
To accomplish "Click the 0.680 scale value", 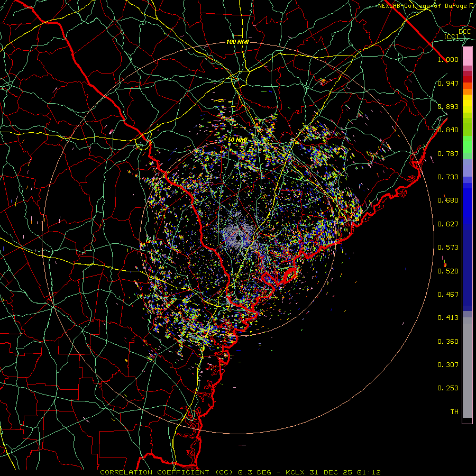I will pyautogui.click(x=448, y=200).
